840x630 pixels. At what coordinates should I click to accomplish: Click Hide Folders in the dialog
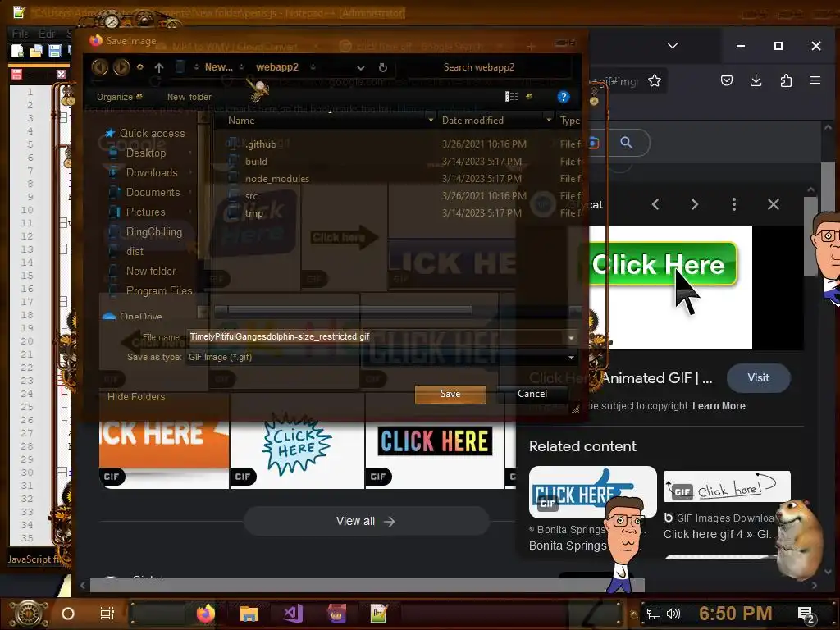coord(136,397)
